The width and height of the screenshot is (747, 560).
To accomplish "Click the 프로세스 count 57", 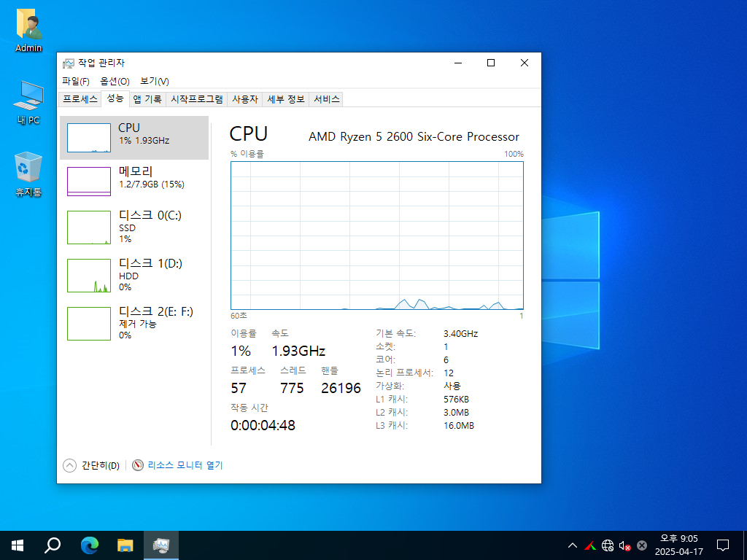I will click(x=239, y=388).
